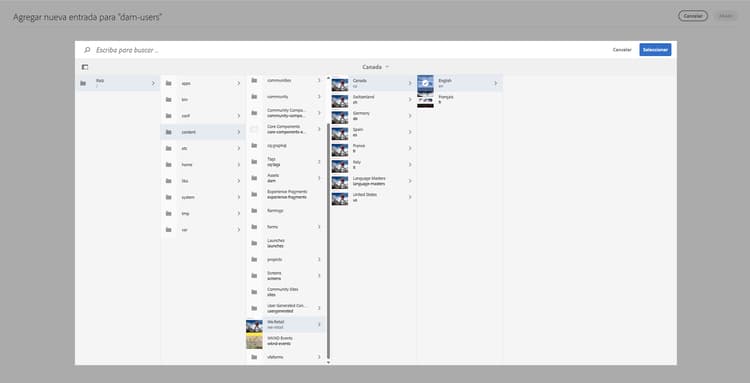Expand the apps folder chevron
The width and height of the screenshot is (750, 383).
(x=239, y=83)
